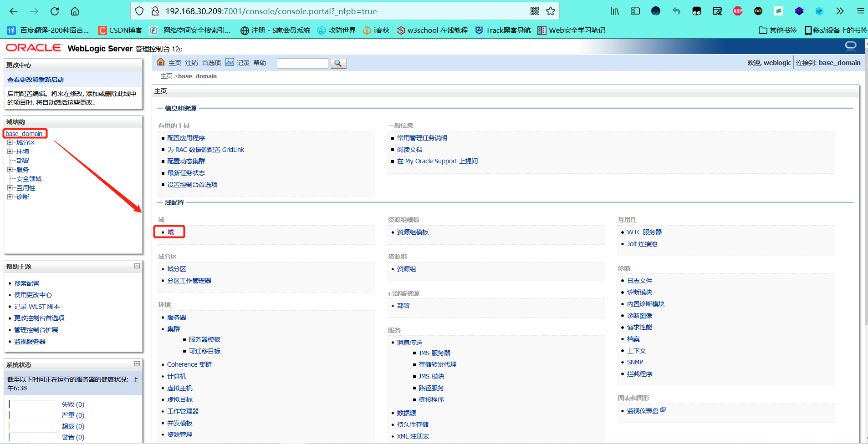The height and width of the screenshot is (444, 868).
Task: Click the purple layered extension icon
Action: pyautogui.click(x=799, y=11)
